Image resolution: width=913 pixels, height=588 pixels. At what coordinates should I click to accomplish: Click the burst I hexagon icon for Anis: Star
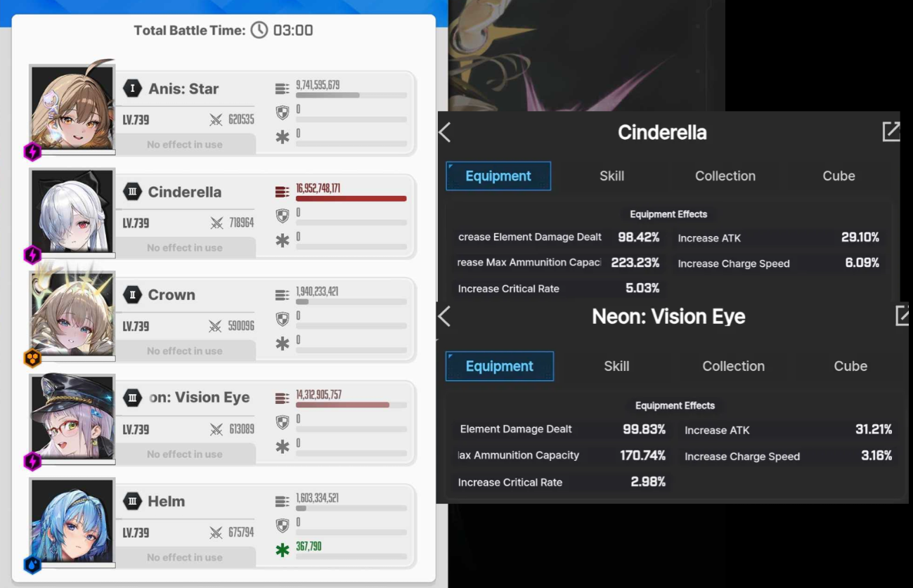132,89
